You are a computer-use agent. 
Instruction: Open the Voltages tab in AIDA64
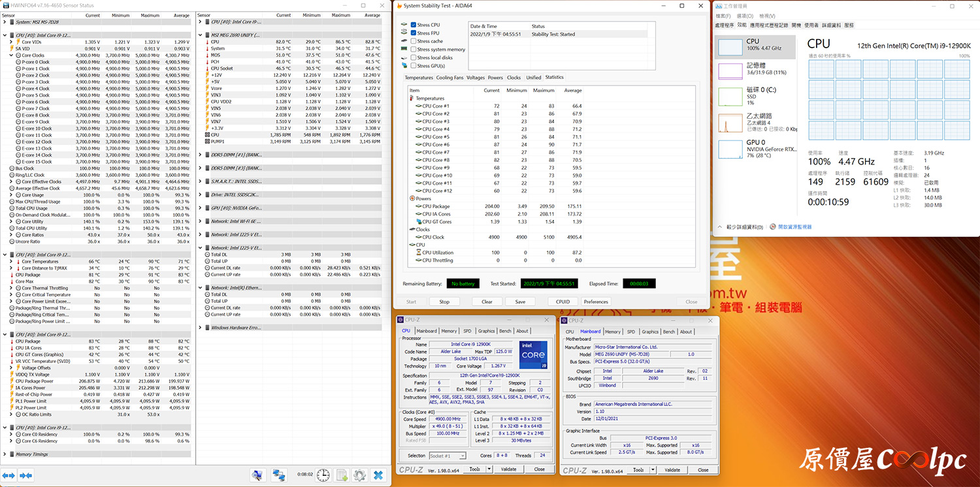[x=476, y=78]
